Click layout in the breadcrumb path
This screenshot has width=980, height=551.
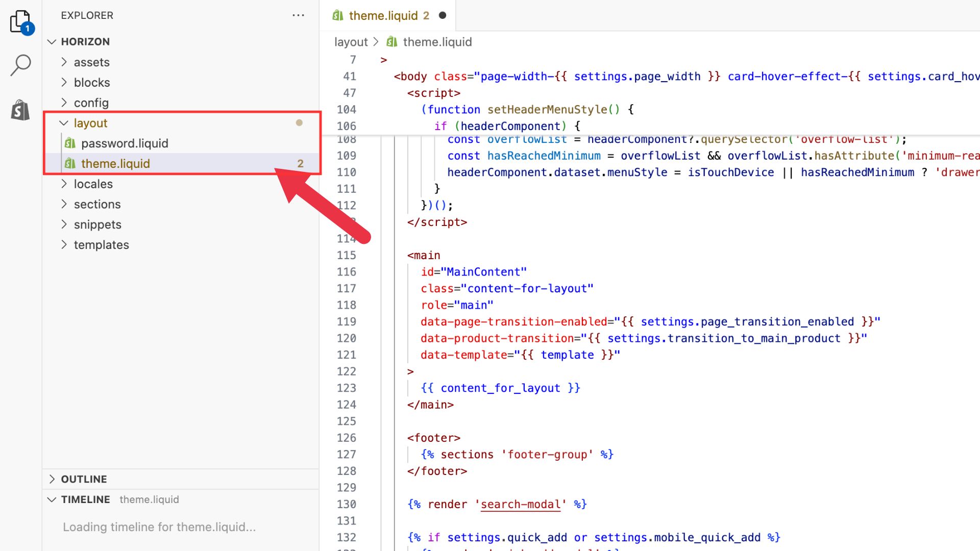coord(351,42)
